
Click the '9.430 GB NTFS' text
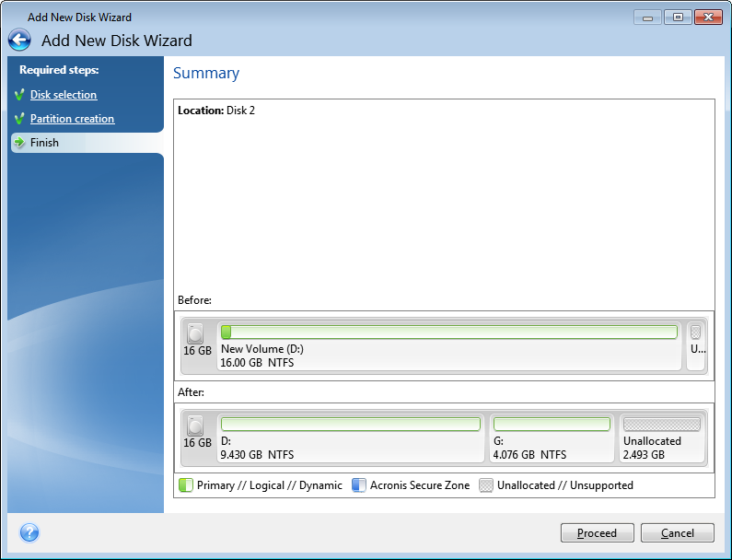pyautogui.click(x=257, y=455)
